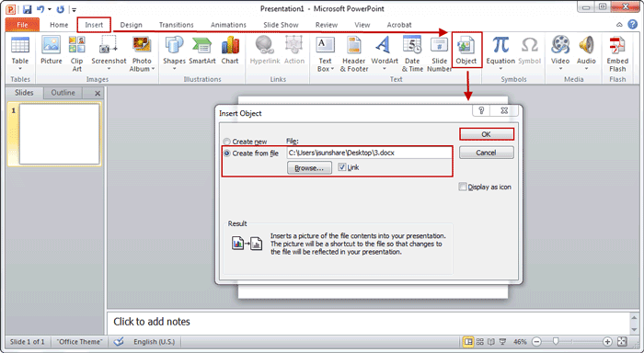Screen dimensions: 644x353
Task: Click the Object button in ribbon
Action: click(466, 50)
